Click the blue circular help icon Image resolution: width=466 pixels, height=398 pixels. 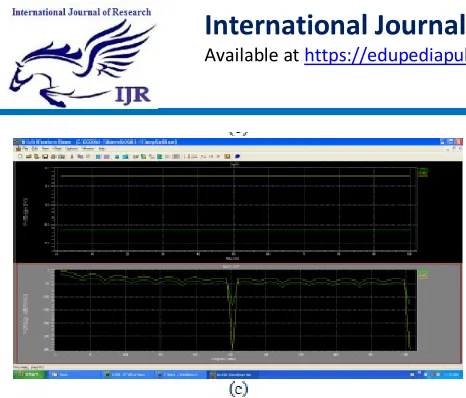coord(237,156)
